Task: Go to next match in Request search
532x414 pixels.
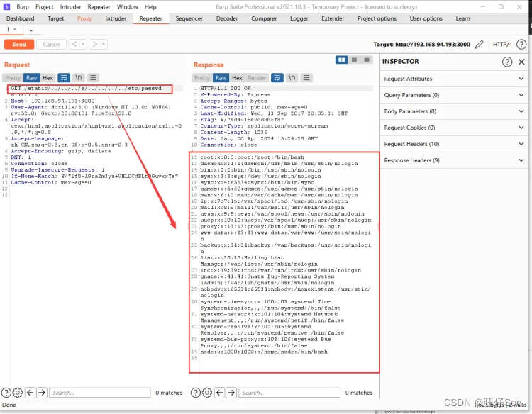Action: [42, 393]
